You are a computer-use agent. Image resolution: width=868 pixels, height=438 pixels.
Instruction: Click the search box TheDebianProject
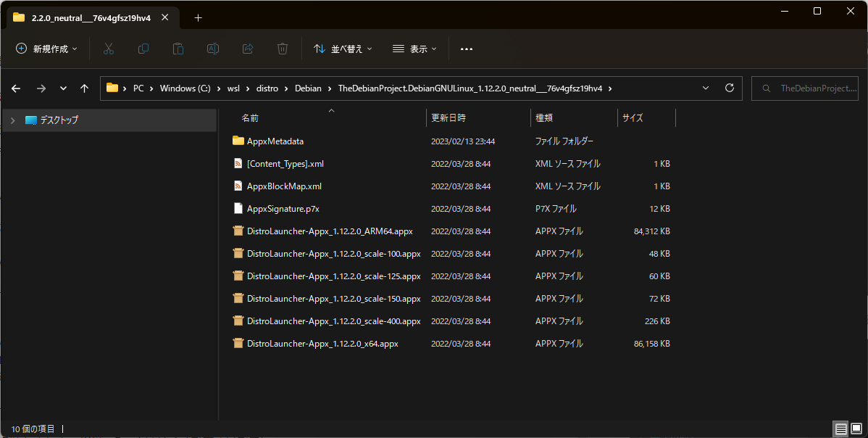click(x=805, y=88)
